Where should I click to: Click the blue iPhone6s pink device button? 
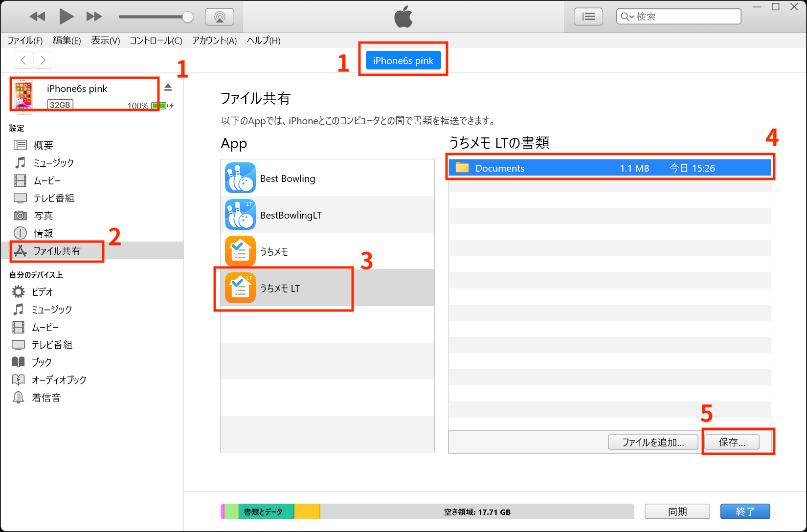coord(403,61)
